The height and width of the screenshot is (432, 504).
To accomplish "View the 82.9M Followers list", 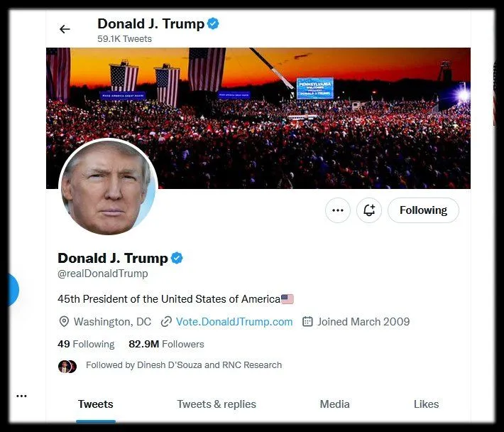I will [166, 344].
